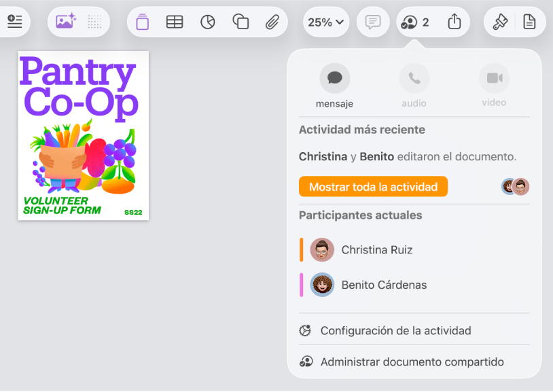The width and height of the screenshot is (553, 392).
Task: Attach a file via the paperclip icon
Action: point(272,22)
